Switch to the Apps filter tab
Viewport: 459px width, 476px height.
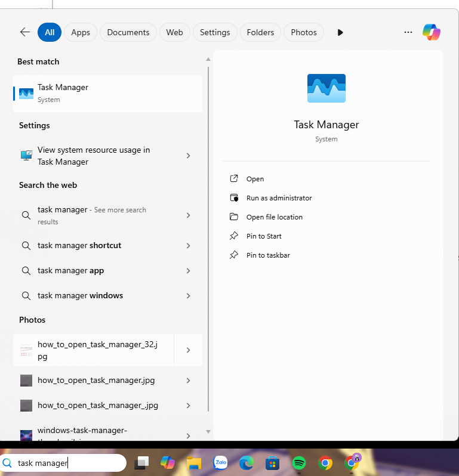pyautogui.click(x=81, y=32)
